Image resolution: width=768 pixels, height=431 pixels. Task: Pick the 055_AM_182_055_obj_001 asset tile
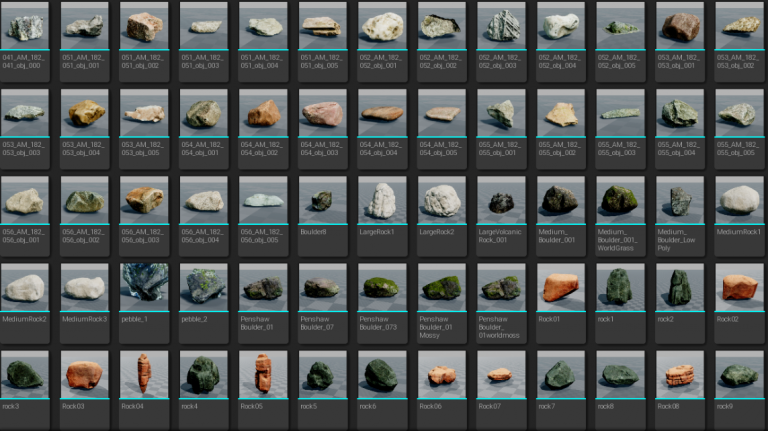501,129
